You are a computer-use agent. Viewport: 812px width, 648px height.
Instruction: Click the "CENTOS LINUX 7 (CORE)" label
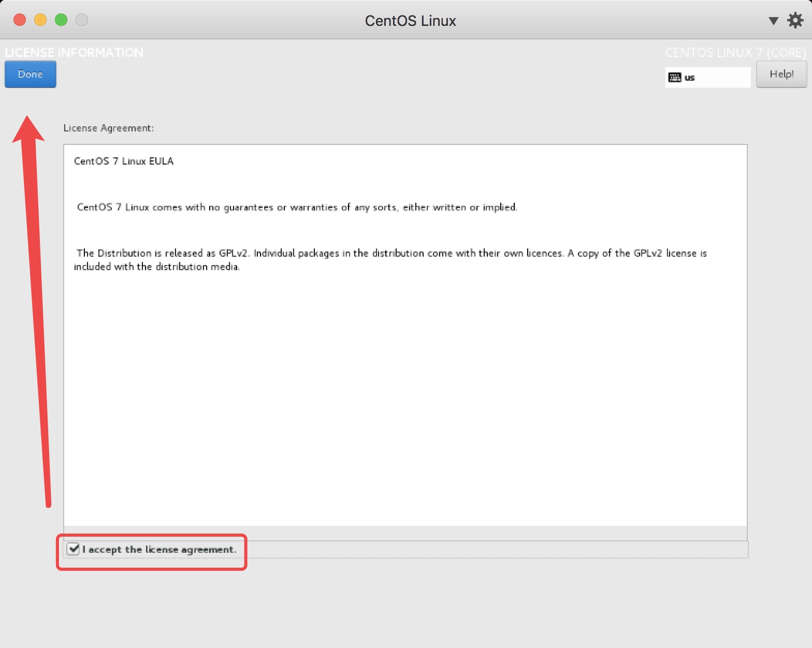(x=735, y=52)
